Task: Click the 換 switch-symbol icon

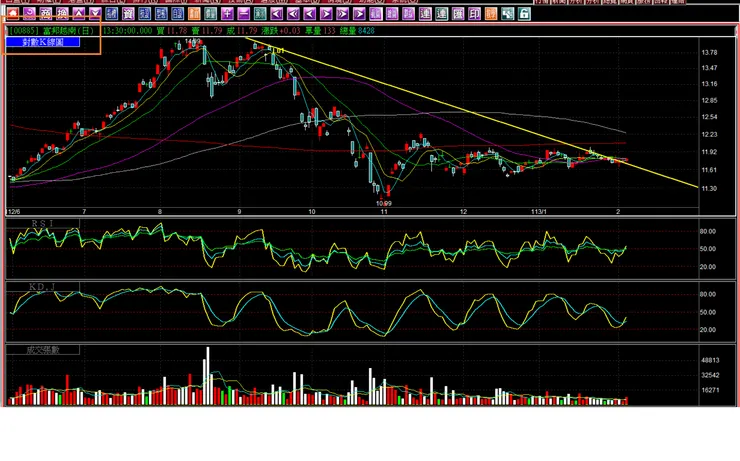Action: [62, 14]
